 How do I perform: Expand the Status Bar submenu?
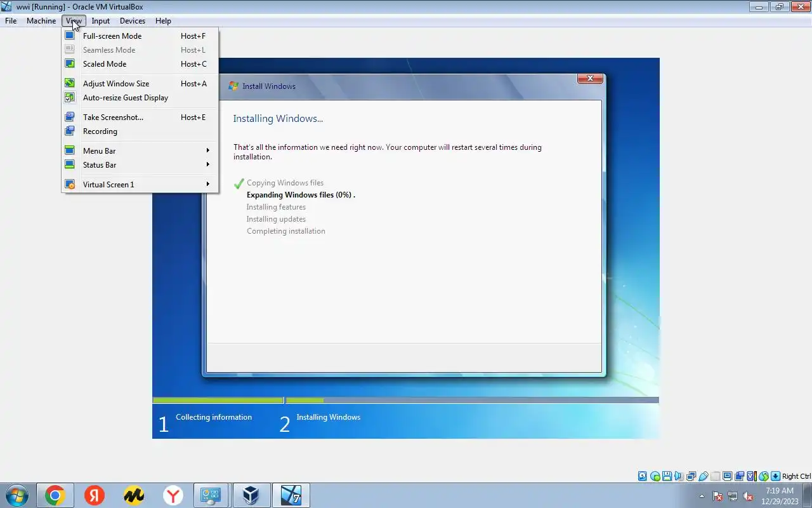click(140, 165)
